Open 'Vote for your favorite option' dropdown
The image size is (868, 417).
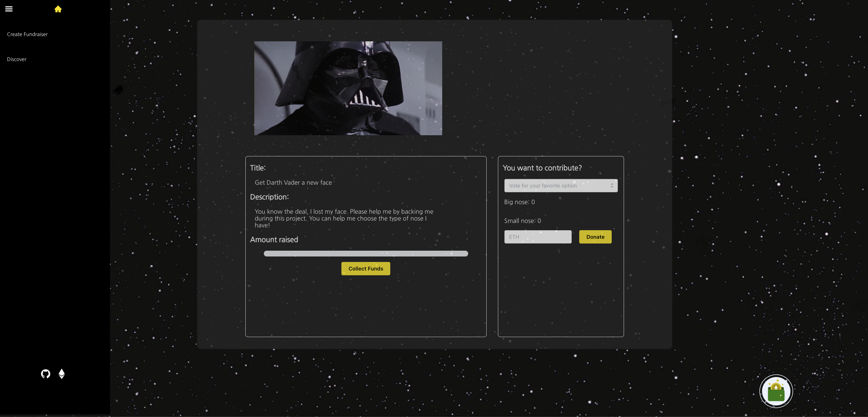557,186
